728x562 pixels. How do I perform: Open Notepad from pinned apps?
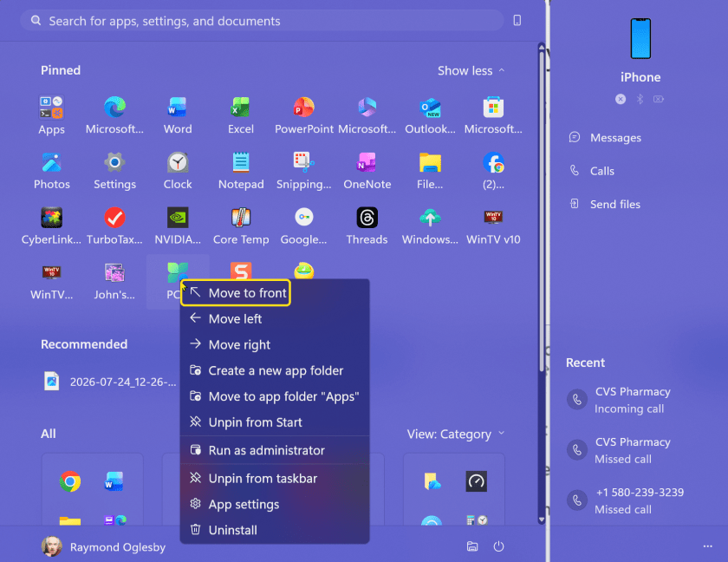click(241, 170)
